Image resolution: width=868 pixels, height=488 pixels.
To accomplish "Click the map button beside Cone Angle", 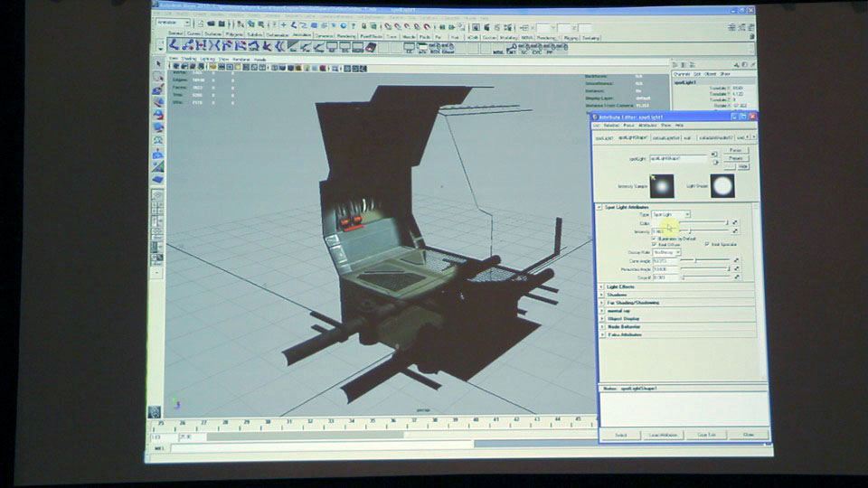I will coord(734,260).
